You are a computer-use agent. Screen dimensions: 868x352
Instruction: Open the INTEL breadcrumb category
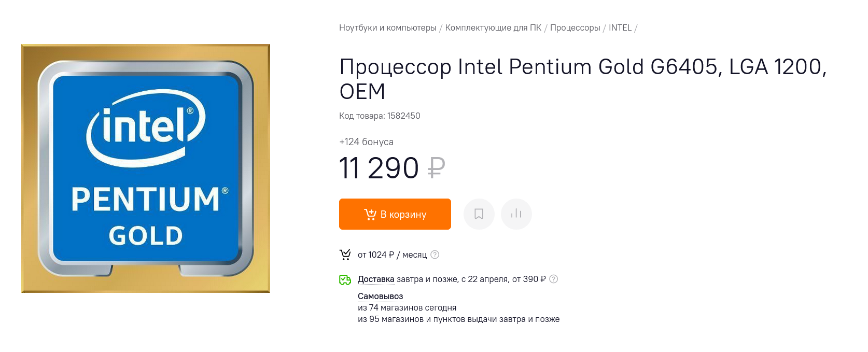pyautogui.click(x=620, y=28)
